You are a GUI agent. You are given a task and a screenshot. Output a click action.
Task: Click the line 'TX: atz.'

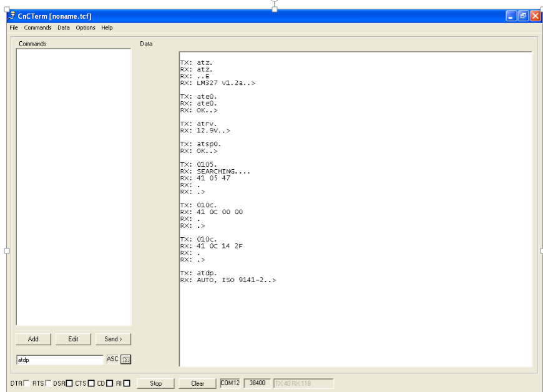click(x=197, y=62)
